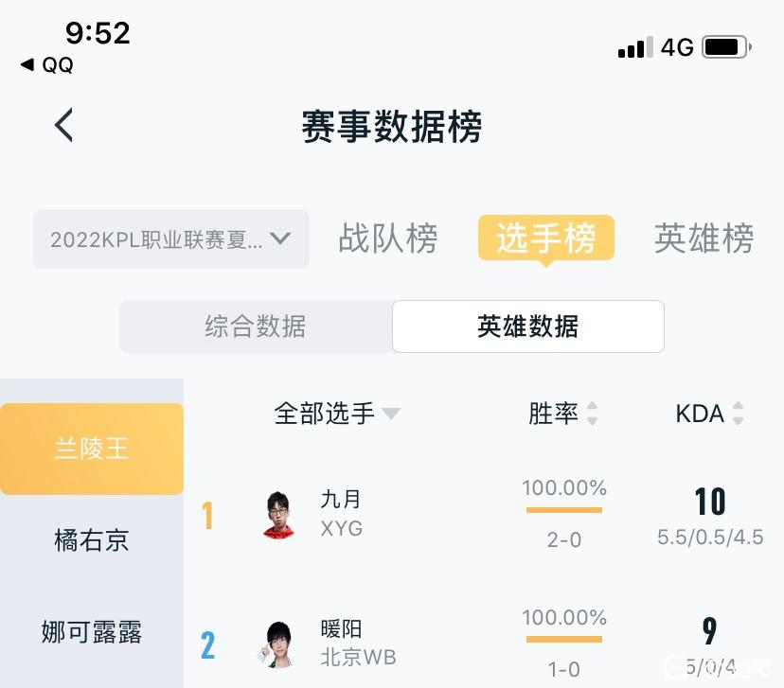Viewport: 784px width, 688px height.
Task: Switch to the 战队榜 tab
Action: (388, 238)
